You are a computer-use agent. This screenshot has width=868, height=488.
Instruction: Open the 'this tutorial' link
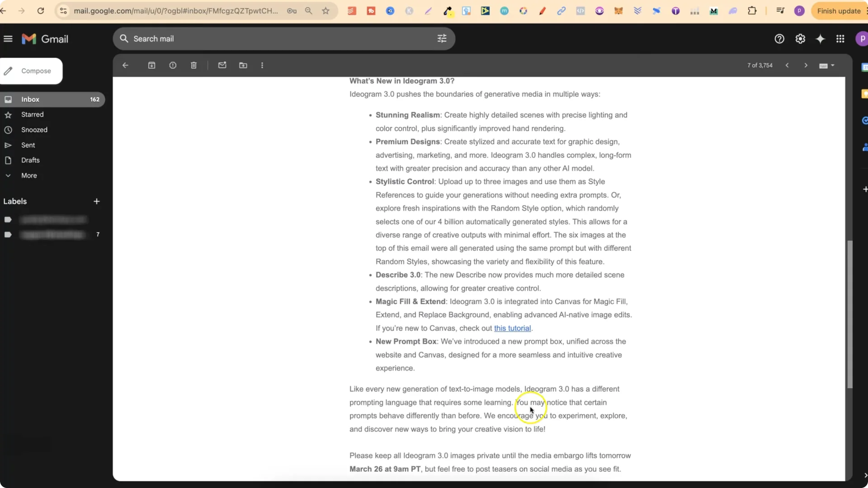513,328
